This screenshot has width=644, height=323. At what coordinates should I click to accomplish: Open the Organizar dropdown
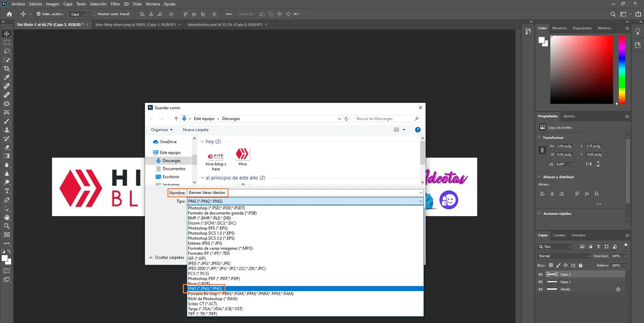pyautogui.click(x=162, y=130)
